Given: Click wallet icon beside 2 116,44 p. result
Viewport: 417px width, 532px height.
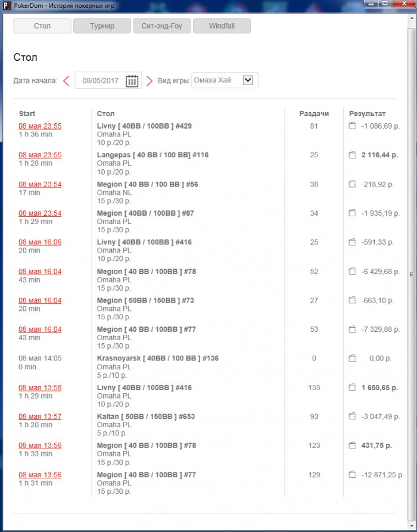Looking at the screenshot, I should pos(352,155).
